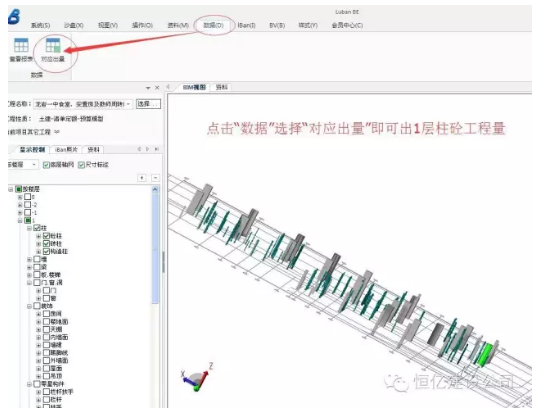Screen dimensions: 535x413
Task: Collapse floor 1 tree node
Action: tap(20, 220)
